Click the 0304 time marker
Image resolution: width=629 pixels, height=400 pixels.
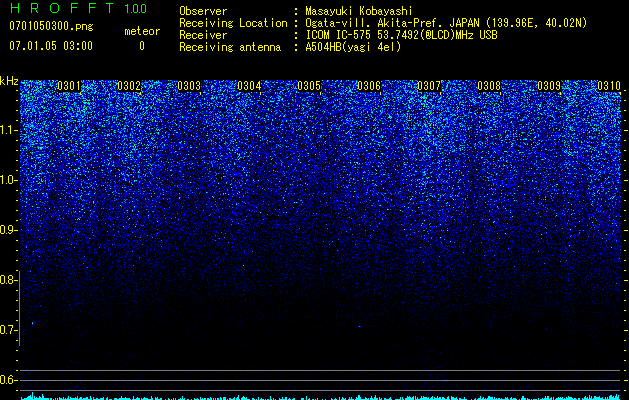pyautogui.click(x=249, y=86)
